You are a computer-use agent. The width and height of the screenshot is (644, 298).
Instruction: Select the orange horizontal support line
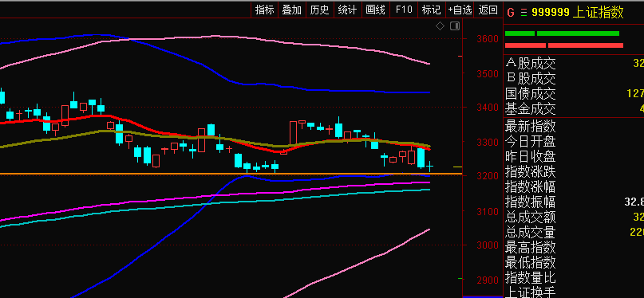[x=231, y=174]
